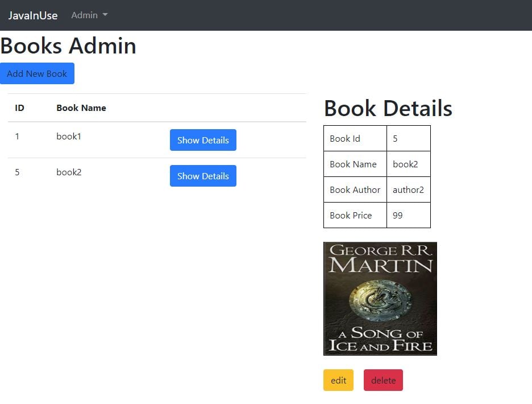
Task: Select the Book Name column header
Action: click(x=81, y=108)
